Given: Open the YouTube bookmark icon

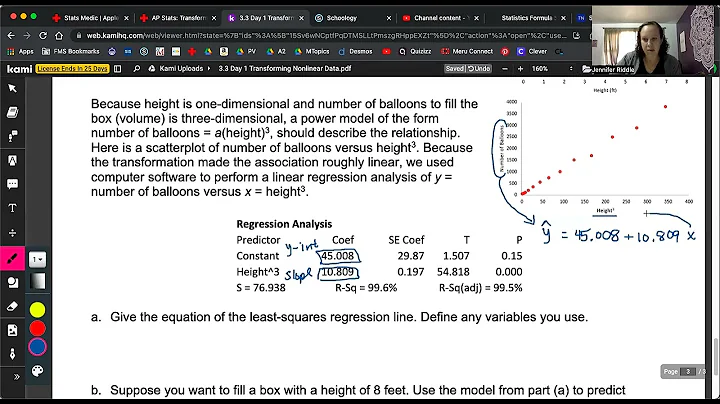Looking at the screenshot, I should point(386,51).
